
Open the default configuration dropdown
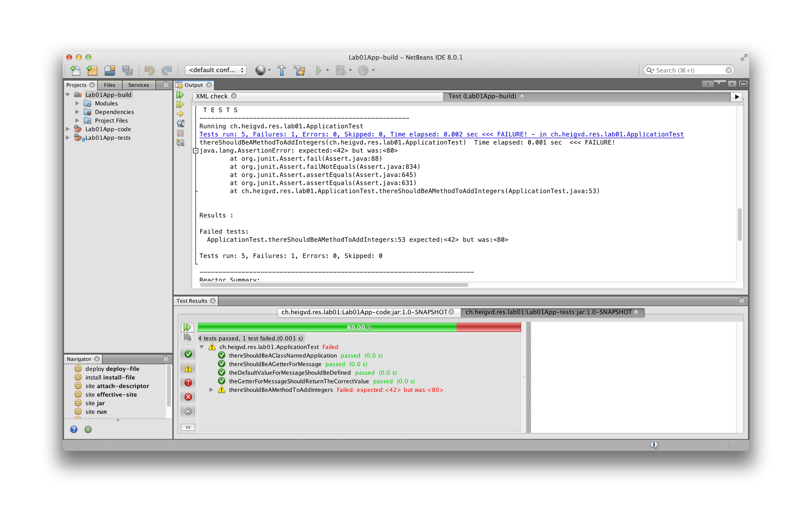[x=216, y=70]
